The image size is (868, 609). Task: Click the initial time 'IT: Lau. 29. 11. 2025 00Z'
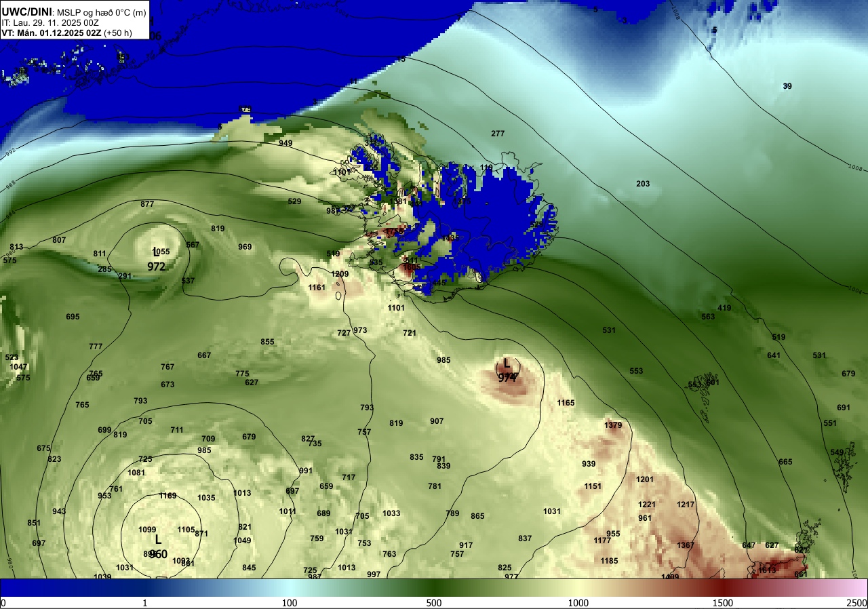(50, 22)
